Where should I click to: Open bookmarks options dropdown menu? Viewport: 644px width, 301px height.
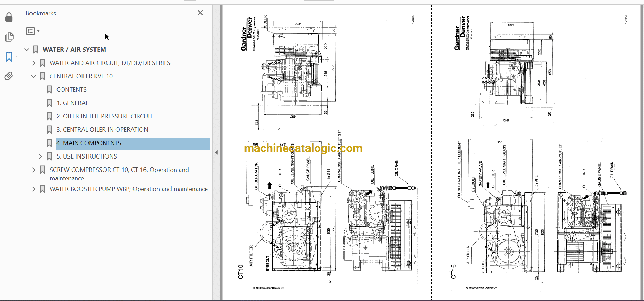(33, 31)
